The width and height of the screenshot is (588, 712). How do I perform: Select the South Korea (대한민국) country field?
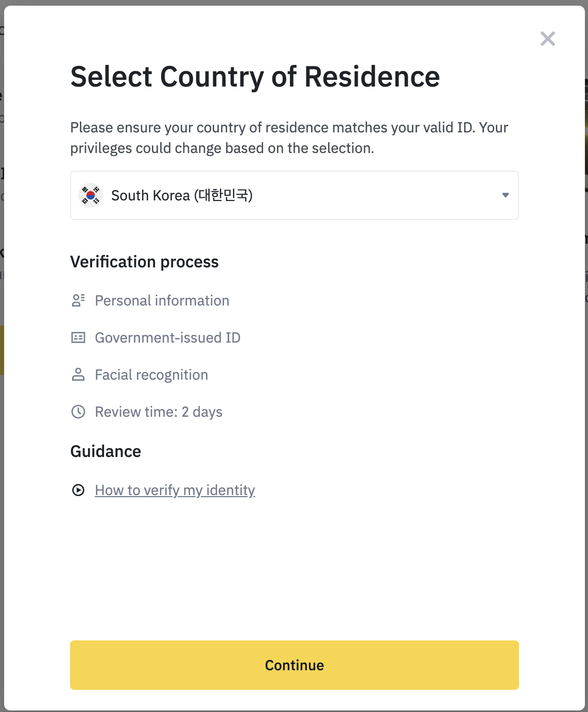[x=295, y=195]
